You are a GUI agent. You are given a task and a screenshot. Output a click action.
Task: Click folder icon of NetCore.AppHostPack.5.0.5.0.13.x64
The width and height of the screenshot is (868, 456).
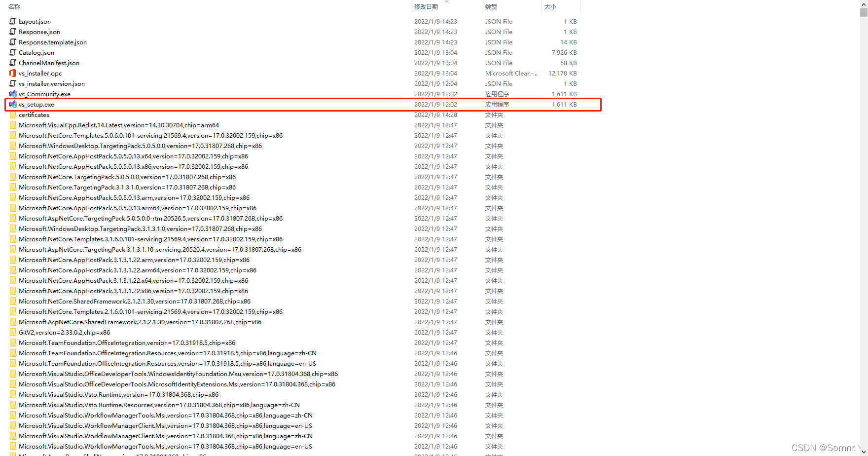click(x=13, y=156)
